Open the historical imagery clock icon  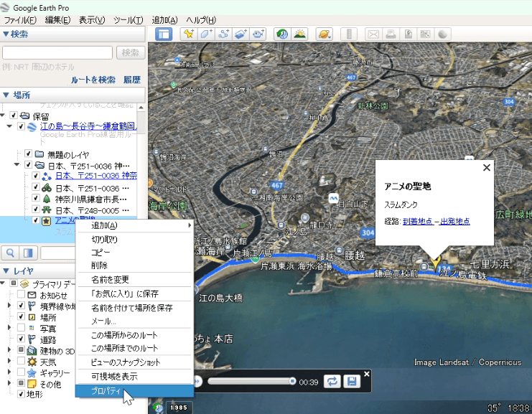click(282, 34)
